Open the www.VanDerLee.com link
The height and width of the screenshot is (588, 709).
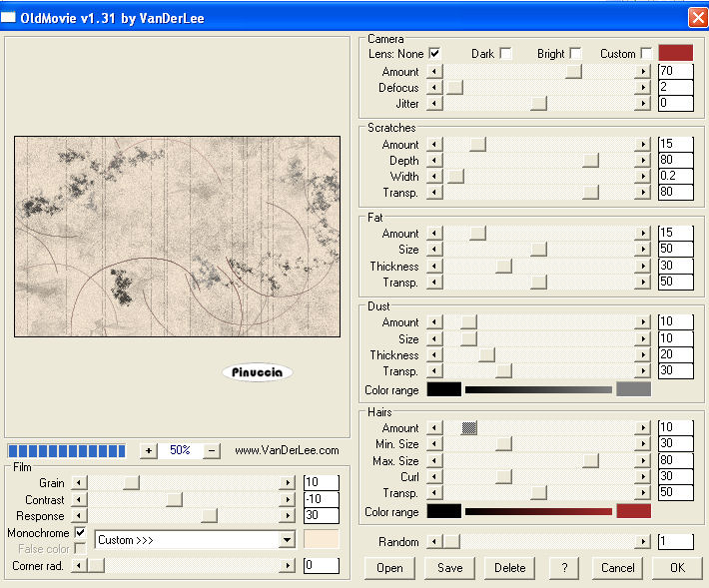pyautogui.click(x=287, y=451)
